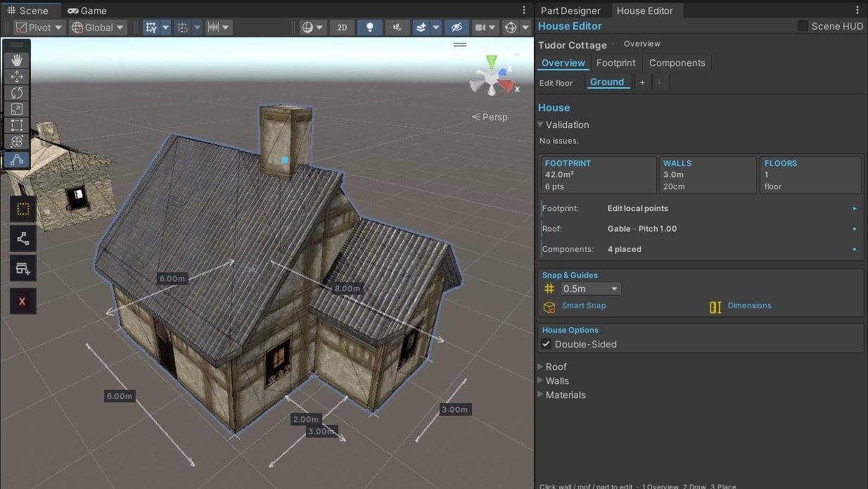
Task: Toggle scene audio mute
Action: (x=397, y=27)
